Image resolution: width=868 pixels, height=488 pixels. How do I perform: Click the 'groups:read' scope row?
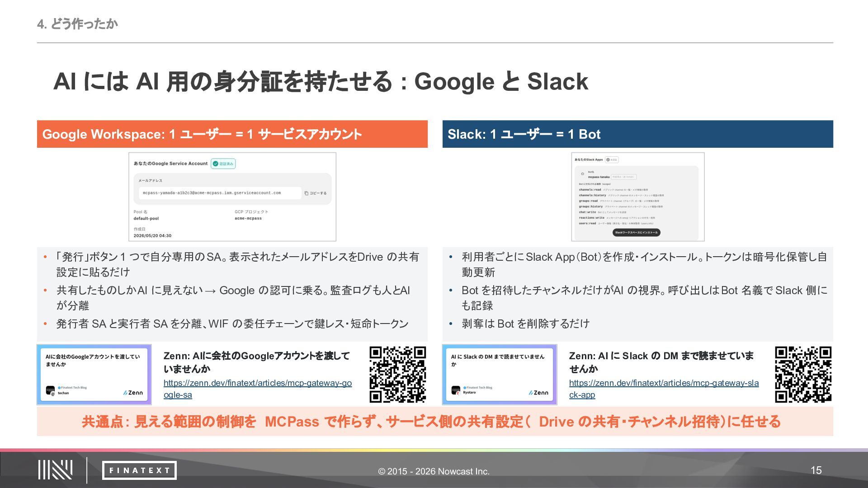[x=619, y=201]
